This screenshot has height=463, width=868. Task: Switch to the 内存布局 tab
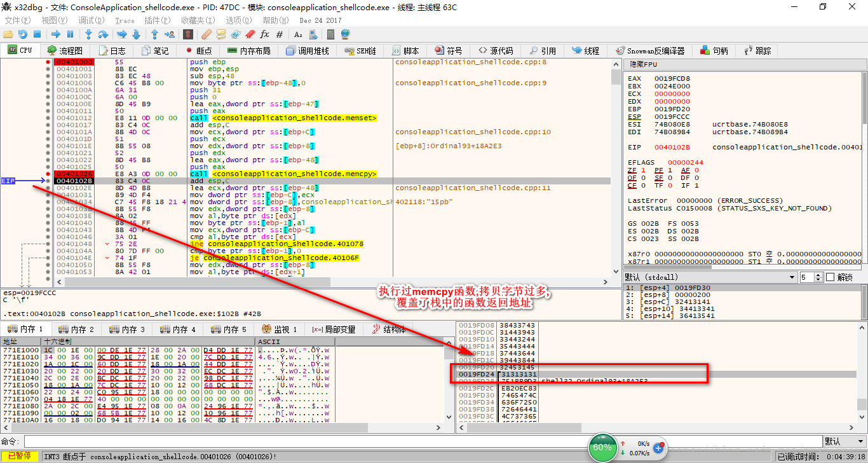(x=249, y=50)
